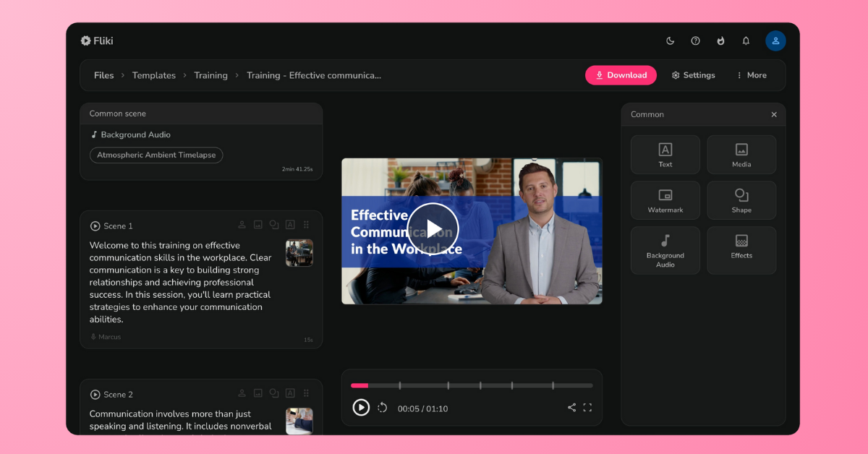Toggle dark mode with the moon icon
The width and height of the screenshot is (868, 454).
670,41
